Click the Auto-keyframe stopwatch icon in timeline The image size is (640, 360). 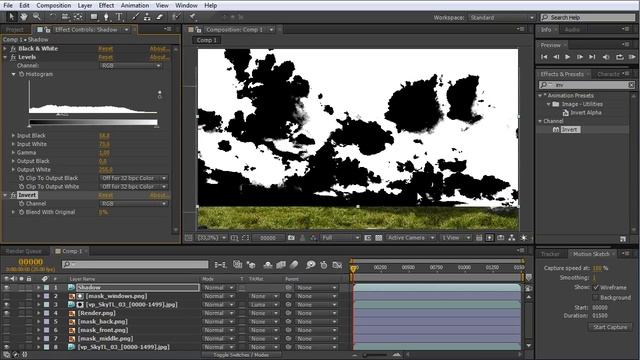pos(324,265)
